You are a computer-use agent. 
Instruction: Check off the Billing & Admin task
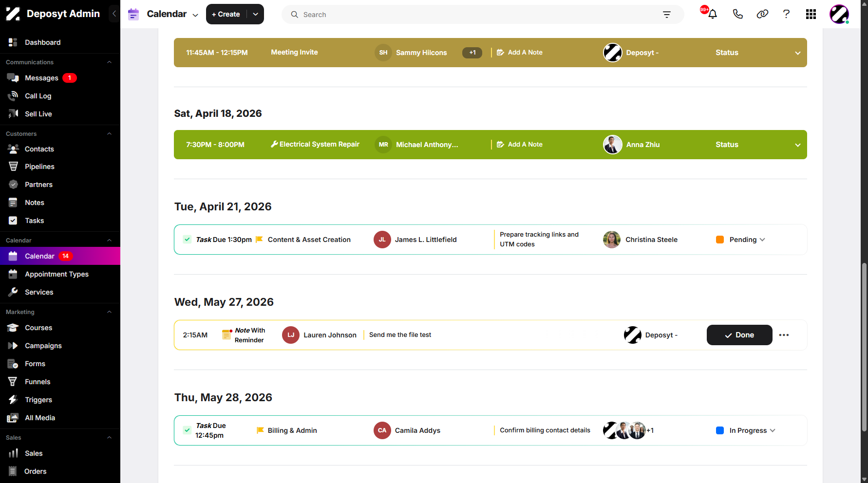pos(187,430)
